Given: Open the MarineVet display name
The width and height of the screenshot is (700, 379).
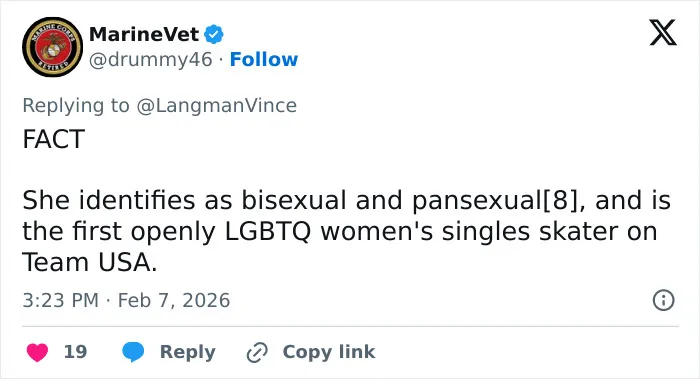Looking at the screenshot, I should pyautogui.click(x=144, y=34).
